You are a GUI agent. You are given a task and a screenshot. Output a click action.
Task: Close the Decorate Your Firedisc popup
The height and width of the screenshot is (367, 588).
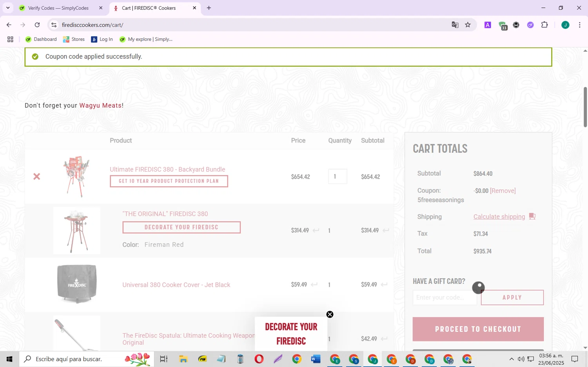pyautogui.click(x=330, y=315)
